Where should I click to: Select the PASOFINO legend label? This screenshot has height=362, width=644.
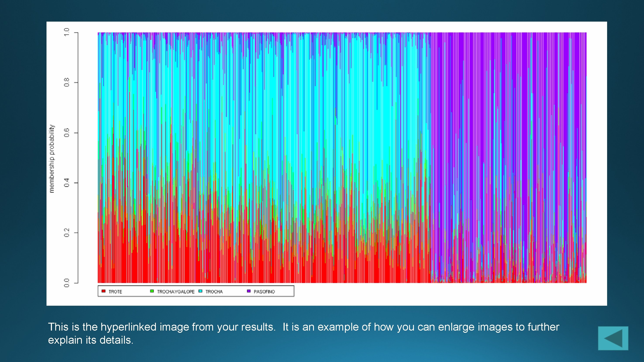tap(264, 292)
